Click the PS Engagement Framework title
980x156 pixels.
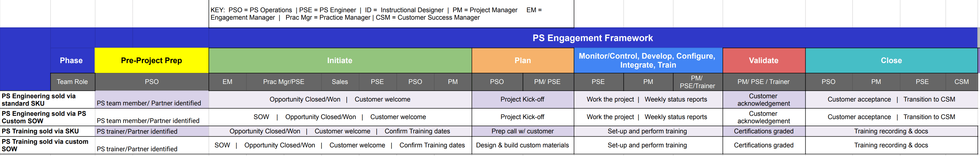point(592,38)
